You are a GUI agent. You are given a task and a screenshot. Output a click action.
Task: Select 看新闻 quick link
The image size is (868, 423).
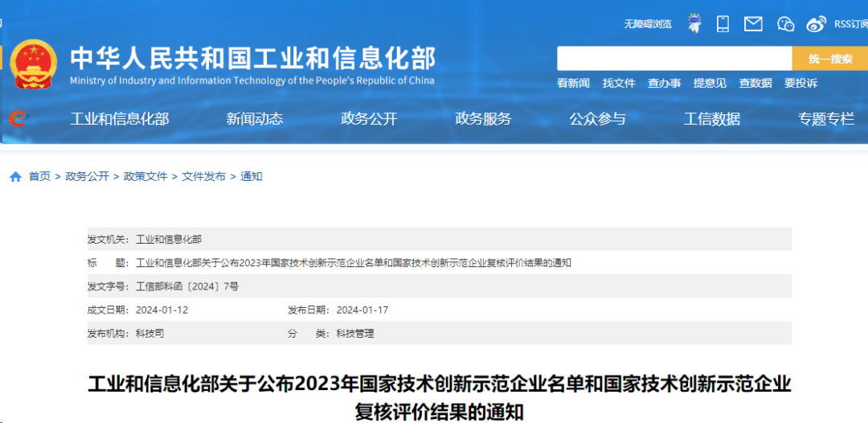(x=573, y=84)
